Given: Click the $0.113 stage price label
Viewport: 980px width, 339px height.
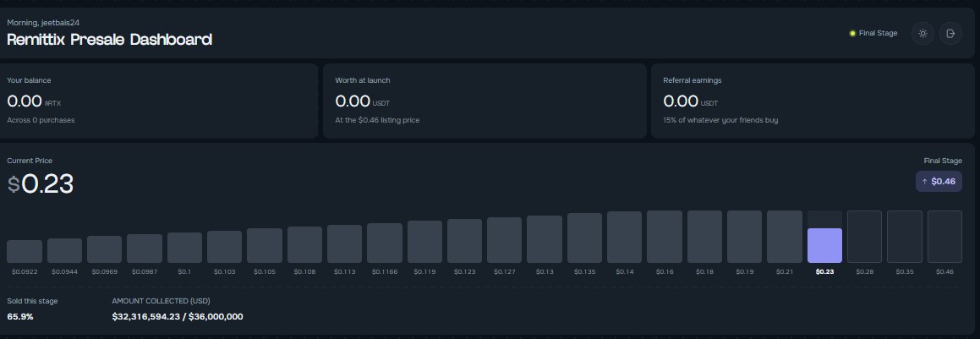Looking at the screenshot, I should pyautogui.click(x=344, y=271).
